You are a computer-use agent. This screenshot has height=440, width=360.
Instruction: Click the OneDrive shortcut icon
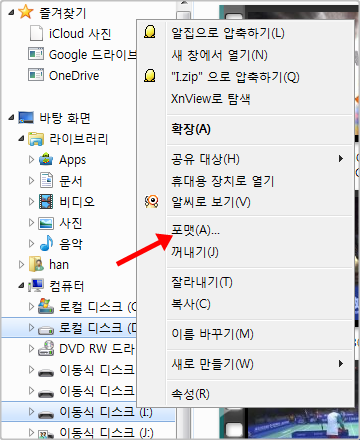click(x=36, y=75)
